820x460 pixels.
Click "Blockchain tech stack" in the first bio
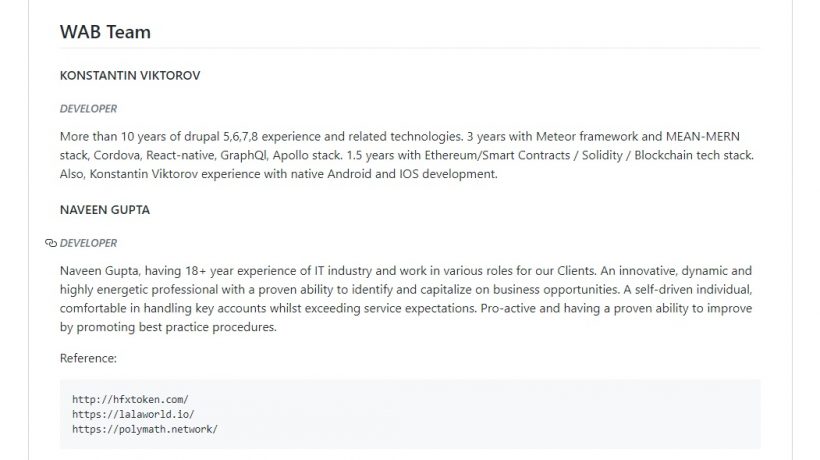click(x=691, y=155)
